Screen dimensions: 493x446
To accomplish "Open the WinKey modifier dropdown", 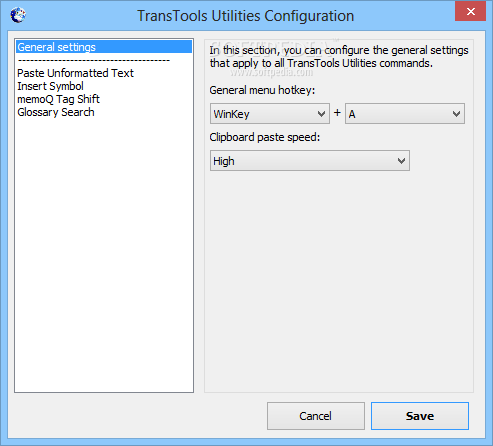I will [270, 114].
